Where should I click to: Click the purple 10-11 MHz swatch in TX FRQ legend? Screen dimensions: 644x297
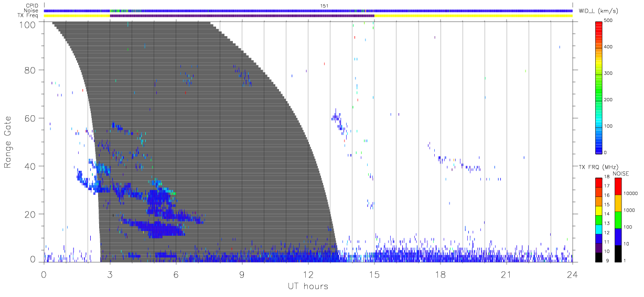[598, 248]
